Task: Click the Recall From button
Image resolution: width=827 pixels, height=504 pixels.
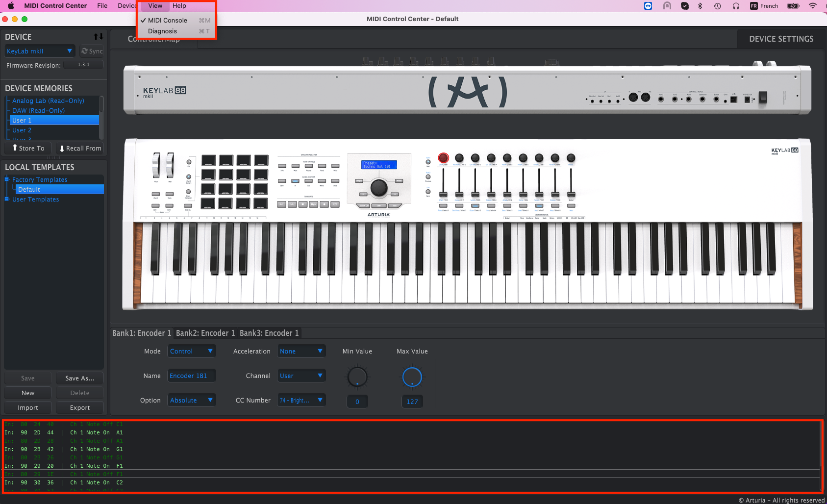Action: click(x=79, y=148)
